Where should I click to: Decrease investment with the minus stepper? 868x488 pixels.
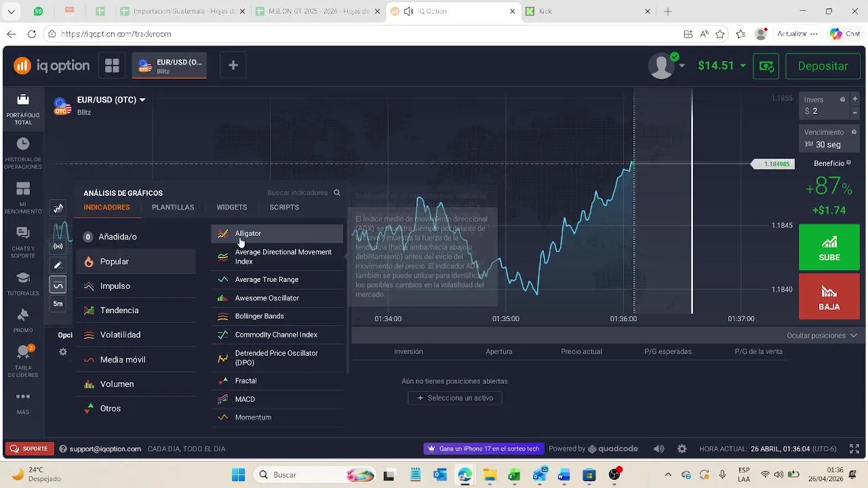pyautogui.click(x=855, y=113)
